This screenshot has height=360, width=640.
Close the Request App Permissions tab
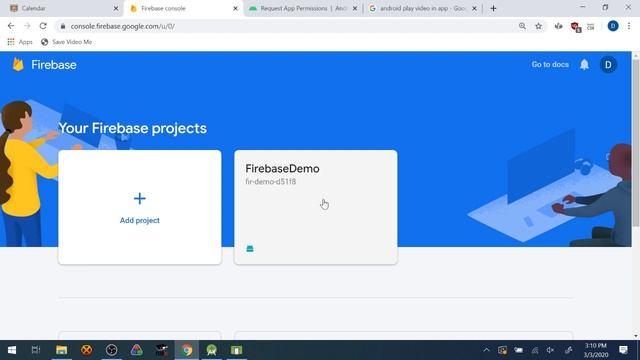[x=355, y=8]
